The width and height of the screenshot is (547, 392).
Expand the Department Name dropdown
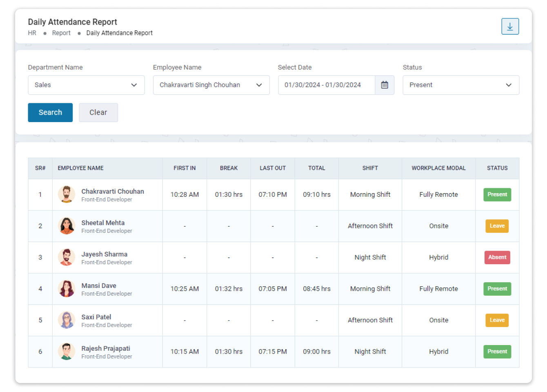point(86,85)
